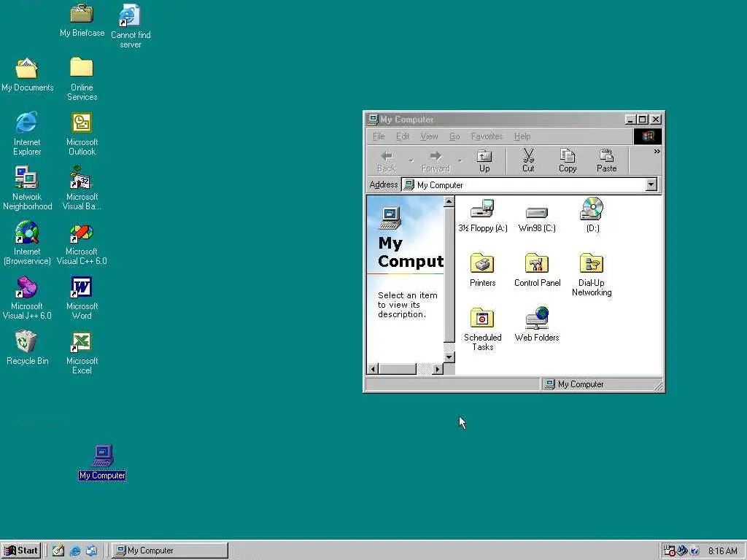The width and height of the screenshot is (747, 560).
Task: Click the Forward toolbar button
Action: tap(436, 160)
